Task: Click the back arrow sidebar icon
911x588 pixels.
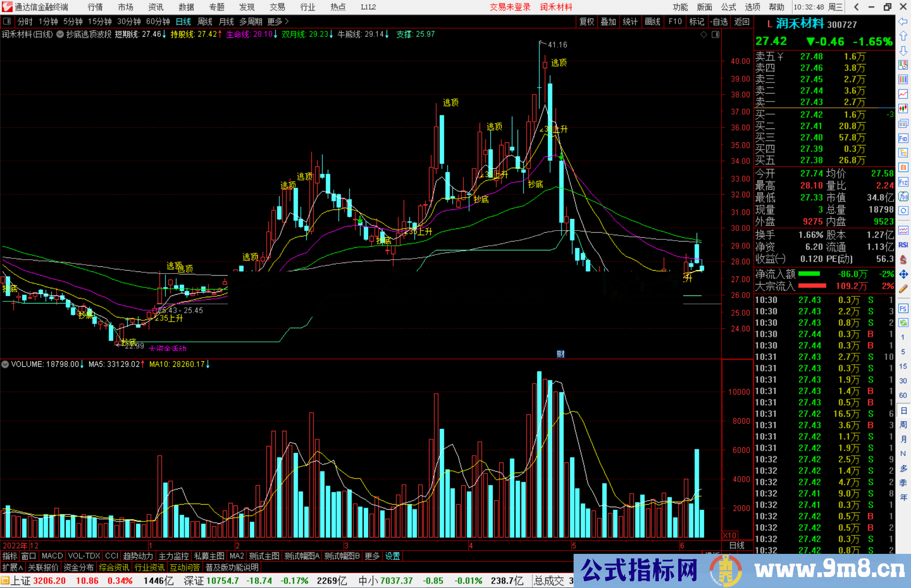Action: pos(903,21)
